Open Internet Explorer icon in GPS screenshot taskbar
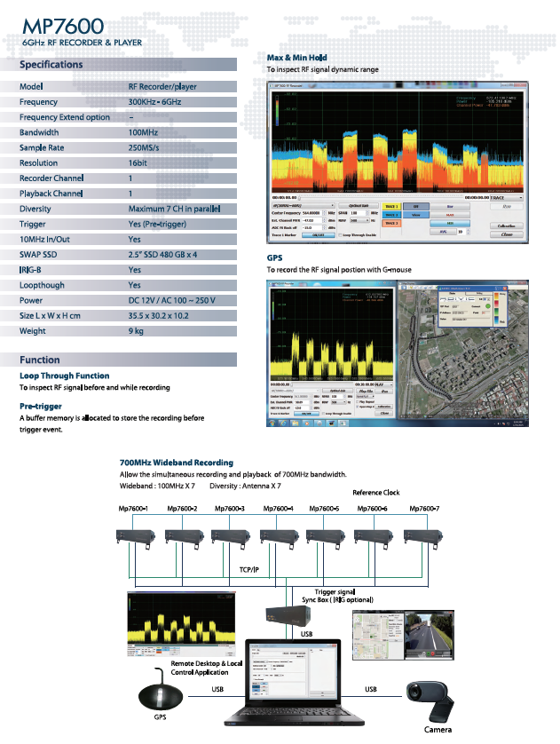The width and height of the screenshot is (560, 744). coord(284,423)
